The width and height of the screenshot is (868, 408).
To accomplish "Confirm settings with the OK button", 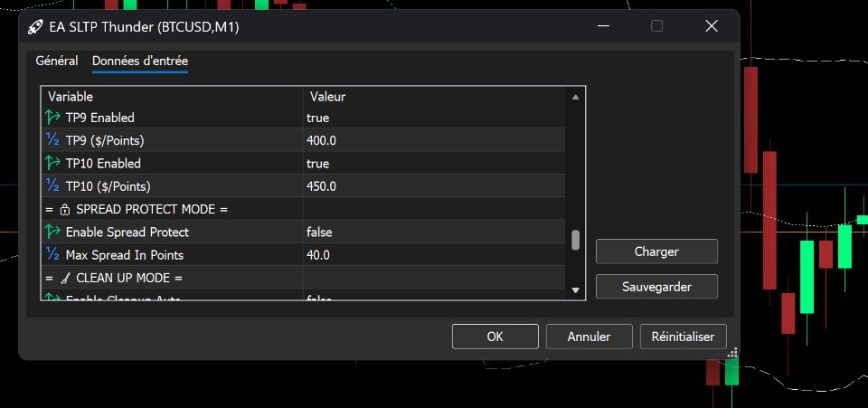I will [495, 337].
